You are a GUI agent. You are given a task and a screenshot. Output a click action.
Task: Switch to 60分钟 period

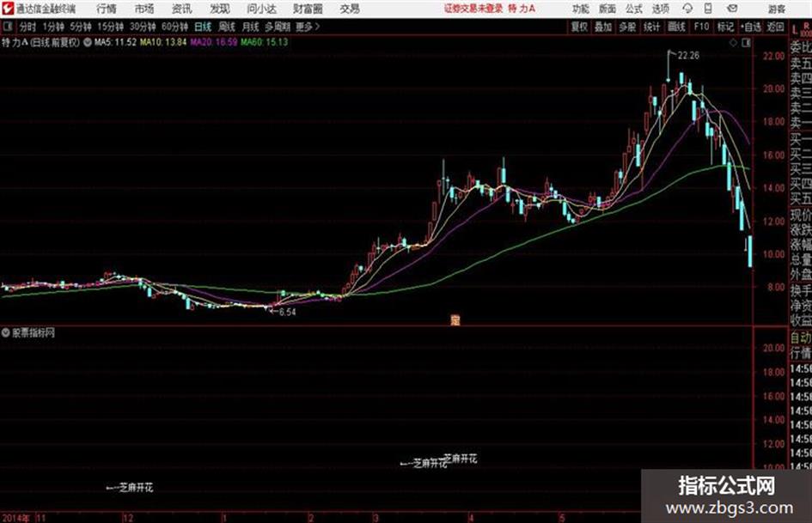tap(174, 27)
